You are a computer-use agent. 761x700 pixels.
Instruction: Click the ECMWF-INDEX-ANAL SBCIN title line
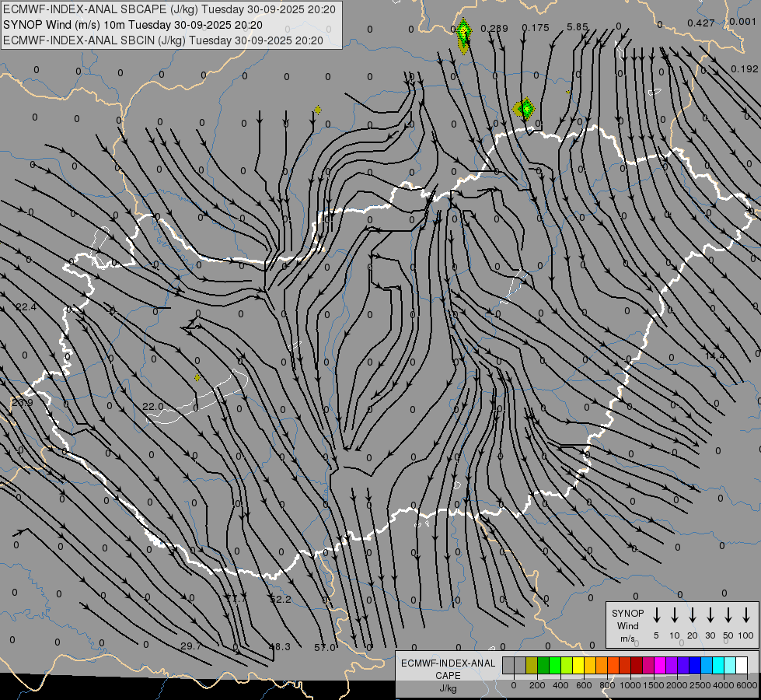[x=163, y=40]
